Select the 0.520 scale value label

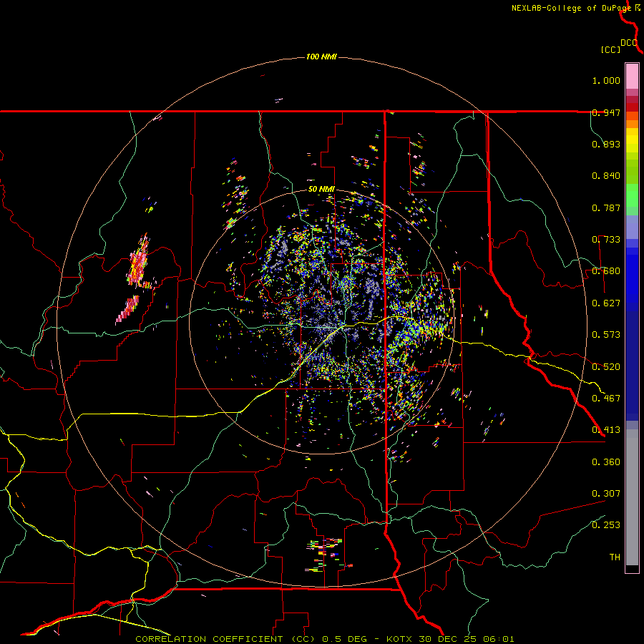click(606, 367)
